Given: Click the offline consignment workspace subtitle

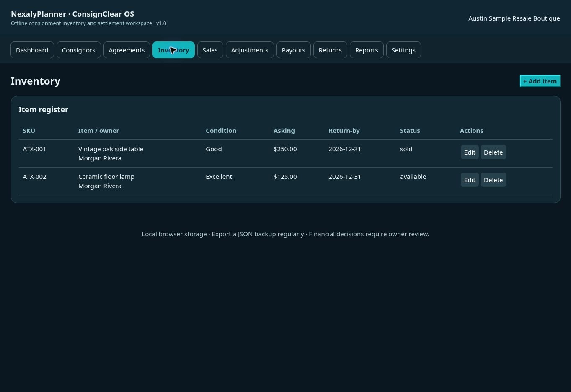Looking at the screenshot, I should coord(88,23).
